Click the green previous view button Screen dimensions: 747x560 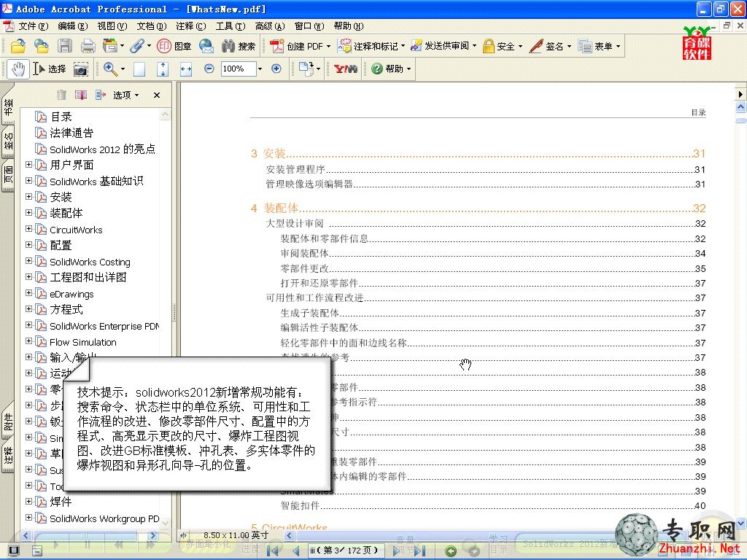(x=450, y=551)
